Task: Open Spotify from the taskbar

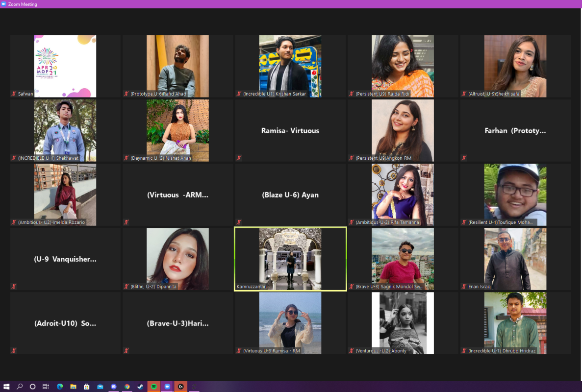Action: (154, 387)
